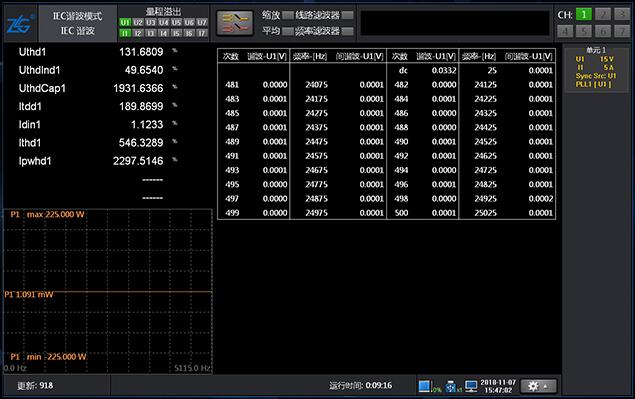
Task: Switch to channel 1 tab
Action: [584, 15]
